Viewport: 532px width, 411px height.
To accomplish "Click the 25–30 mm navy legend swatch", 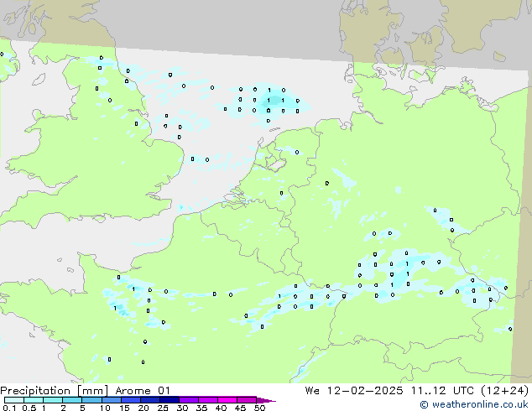I will click(x=170, y=400).
